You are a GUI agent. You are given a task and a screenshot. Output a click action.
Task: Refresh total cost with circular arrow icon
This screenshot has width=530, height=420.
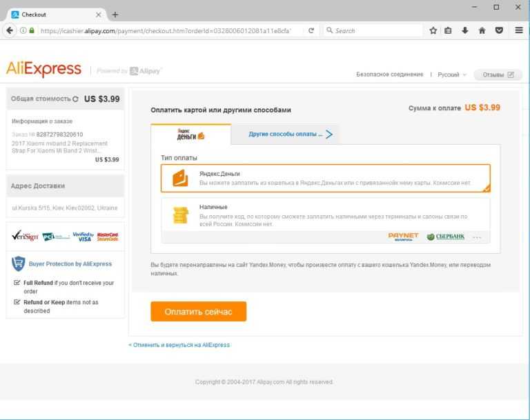point(75,99)
